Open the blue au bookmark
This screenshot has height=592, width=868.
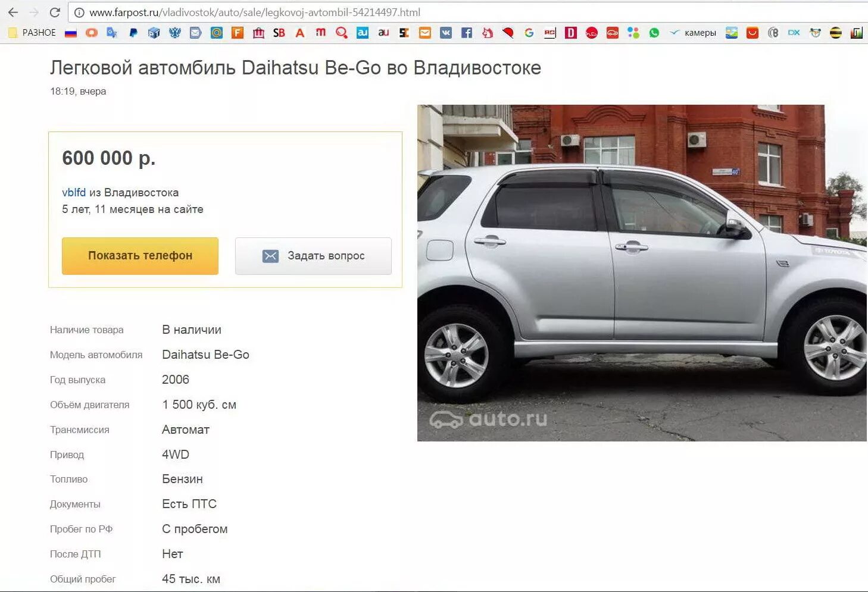point(363,33)
